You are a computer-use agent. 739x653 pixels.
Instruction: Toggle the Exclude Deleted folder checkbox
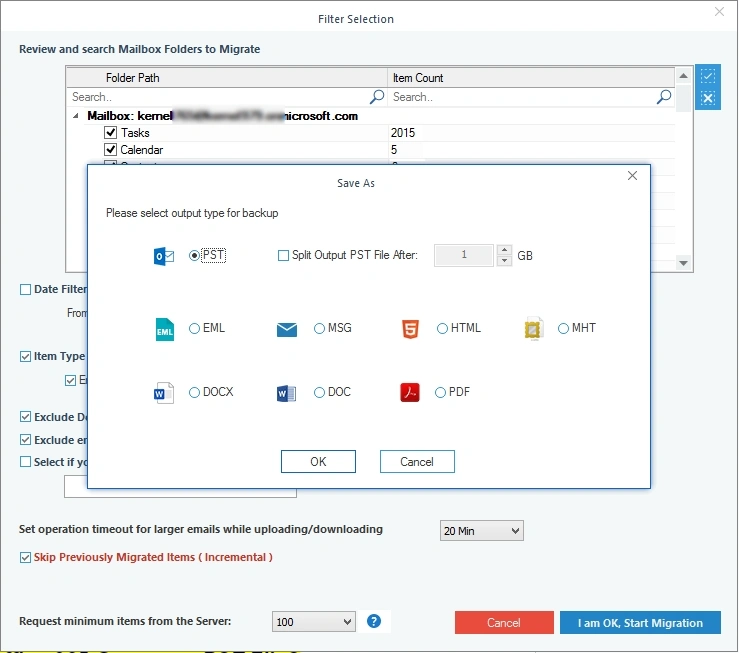pyautogui.click(x=25, y=417)
